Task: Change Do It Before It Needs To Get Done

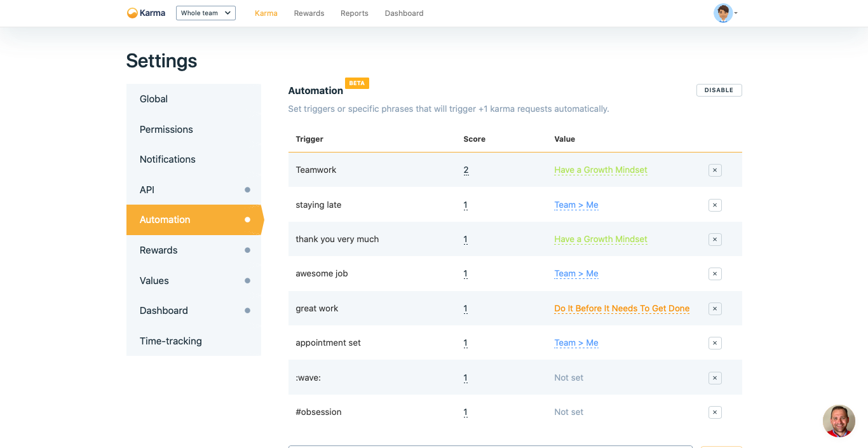Action: point(621,309)
